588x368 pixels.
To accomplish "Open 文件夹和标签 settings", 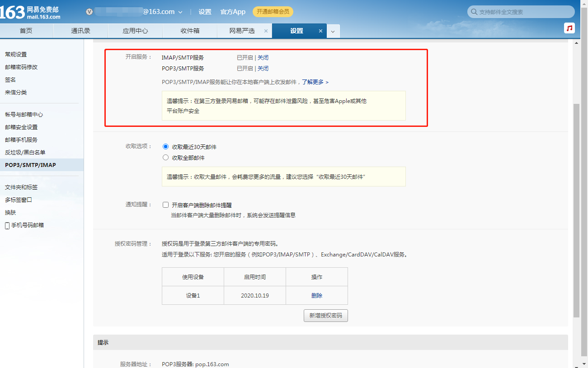I will click(21, 187).
